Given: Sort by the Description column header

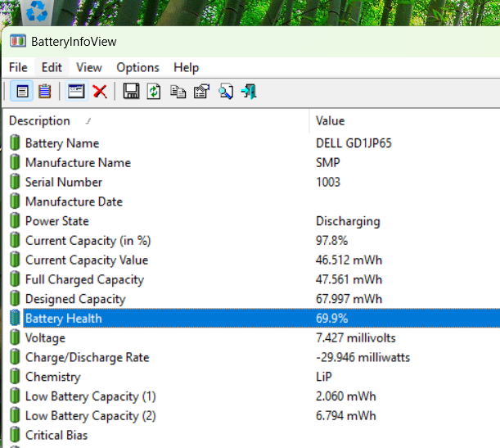Looking at the screenshot, I should coord(156,121).
